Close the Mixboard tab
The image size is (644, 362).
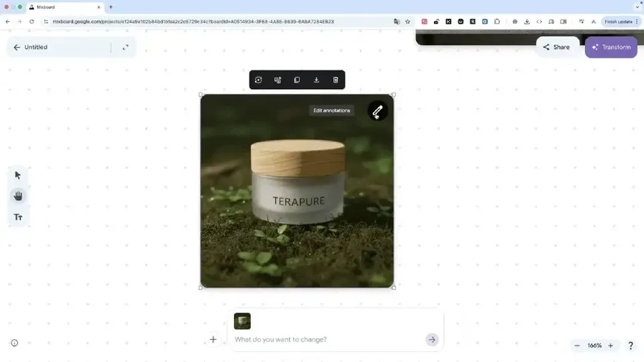(x=99, y=7)
